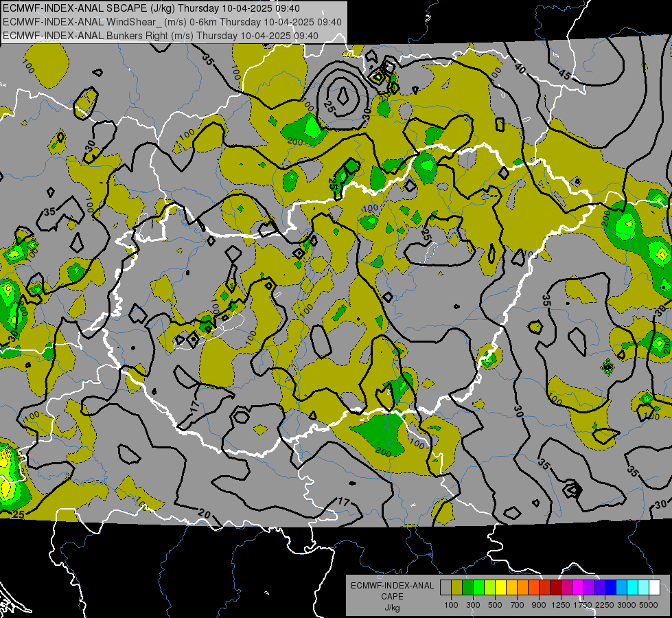This screenshot has width=672, height=618.
Task: Select the olive swatch in CAPE legend
Action: pyautogui.click(x=457, y=588)
